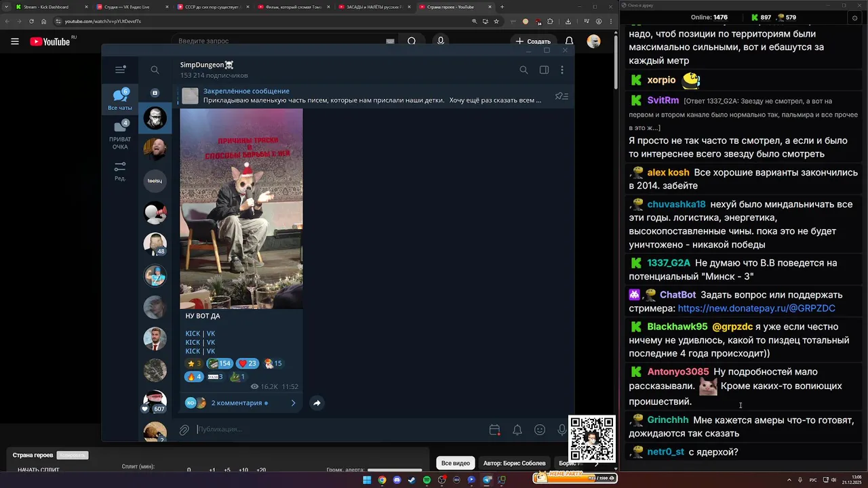Open the 'Причины тряски' post image
Image resolution: width=868 pixels, height=488 pixels.
[x=241, y=208]
